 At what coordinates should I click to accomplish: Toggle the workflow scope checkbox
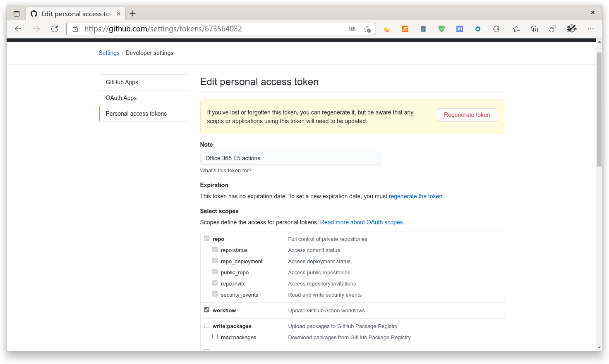(x=207, y=310)
